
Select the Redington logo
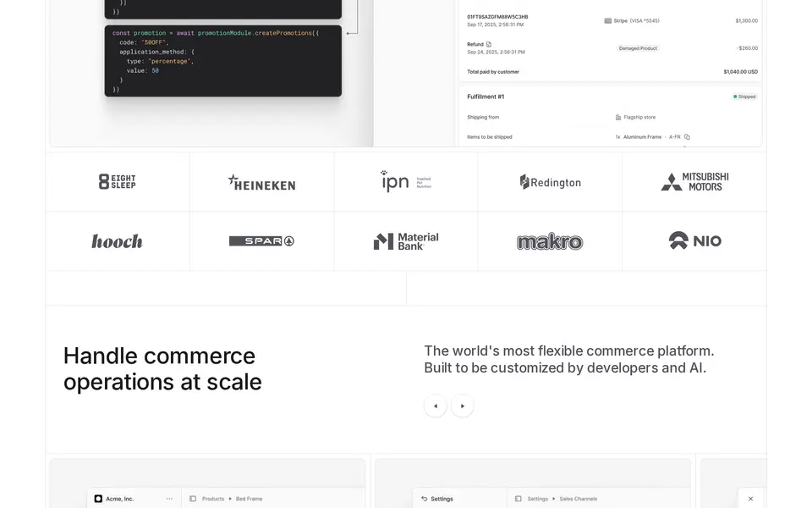(x=551, y=182)
